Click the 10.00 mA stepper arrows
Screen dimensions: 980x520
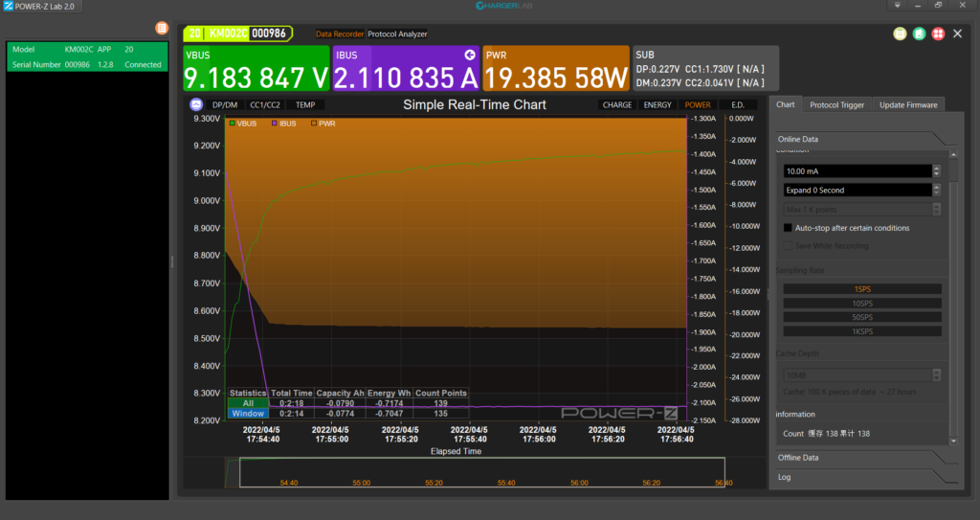click(936, 170)
